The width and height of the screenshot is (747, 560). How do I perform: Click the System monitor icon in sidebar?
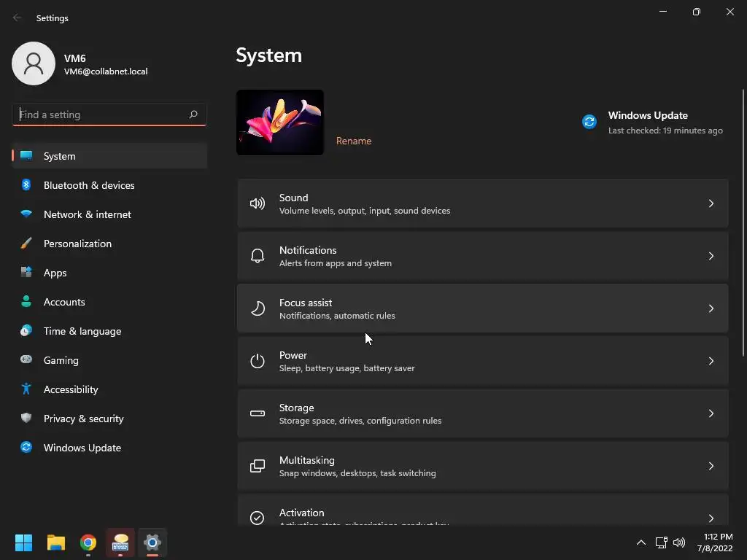point(26,156)
